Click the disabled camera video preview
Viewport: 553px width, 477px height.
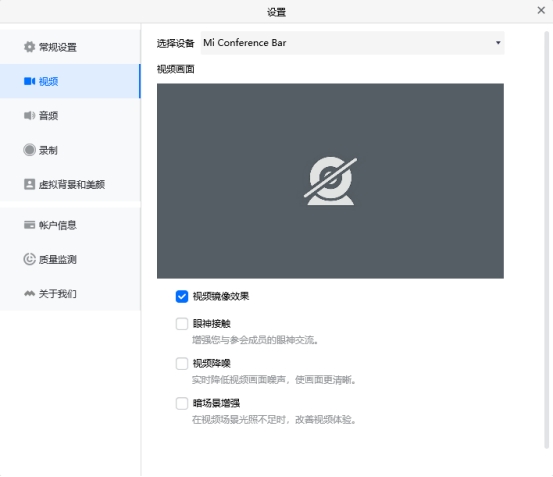[x=330, y=181]
